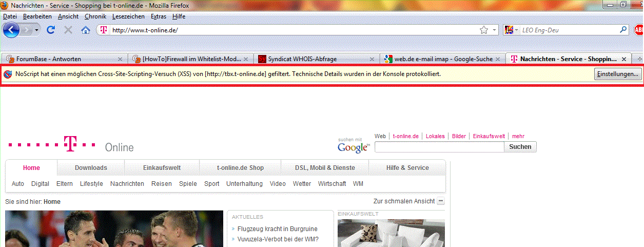Open the history dropdown next to Back button
The image size is (644, 247).
click(36, 30)
